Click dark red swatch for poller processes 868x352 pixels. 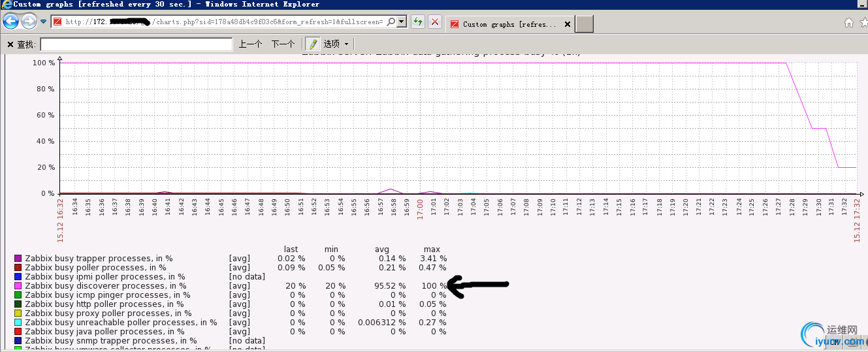pyautogui.click(x=18, y=268)
